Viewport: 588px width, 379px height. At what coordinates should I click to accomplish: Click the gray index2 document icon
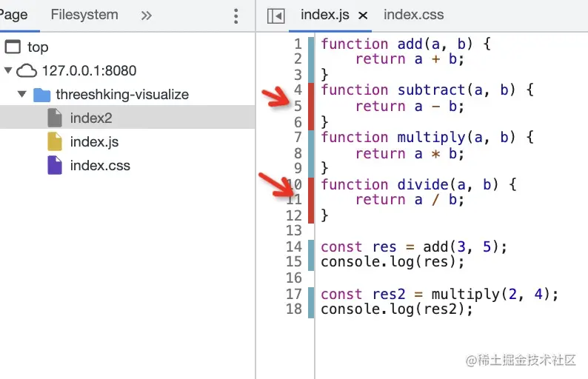point(55,118)
